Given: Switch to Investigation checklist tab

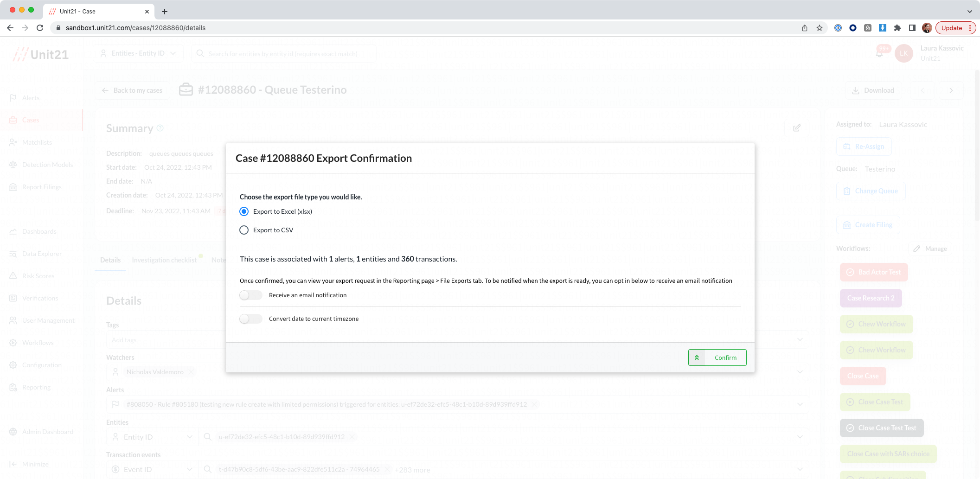Looking at the screenshot, I should click(164, 260).
